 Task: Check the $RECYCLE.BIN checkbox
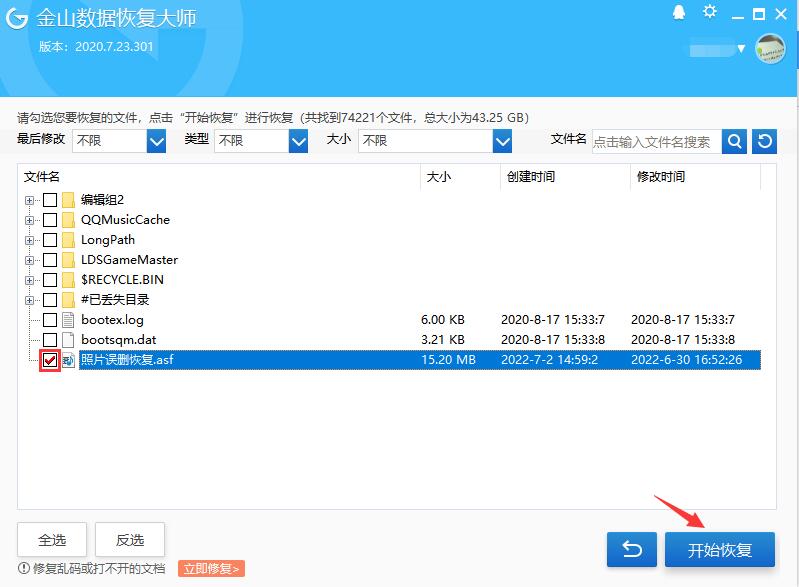coord(50,280)
